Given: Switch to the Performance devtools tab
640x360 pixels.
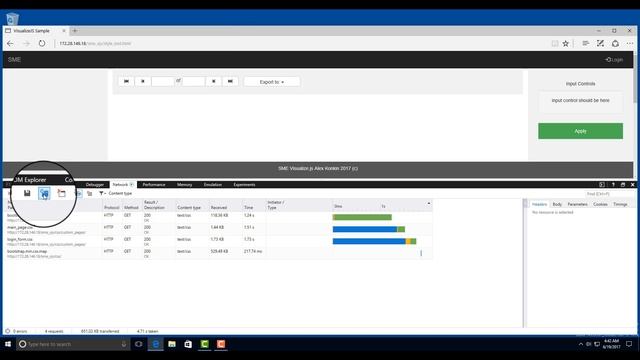Looking at the screenshot, I should pyautogui.click(x=154, y=184).
